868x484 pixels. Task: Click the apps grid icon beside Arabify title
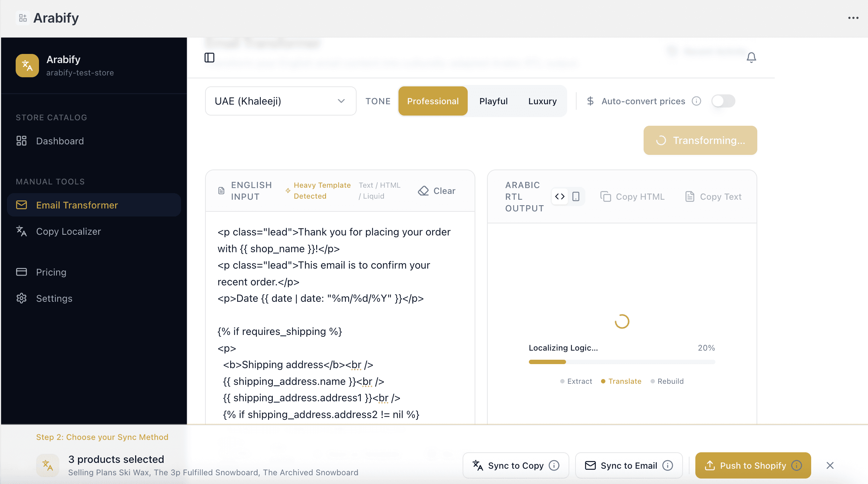click(x=23, y=18)
